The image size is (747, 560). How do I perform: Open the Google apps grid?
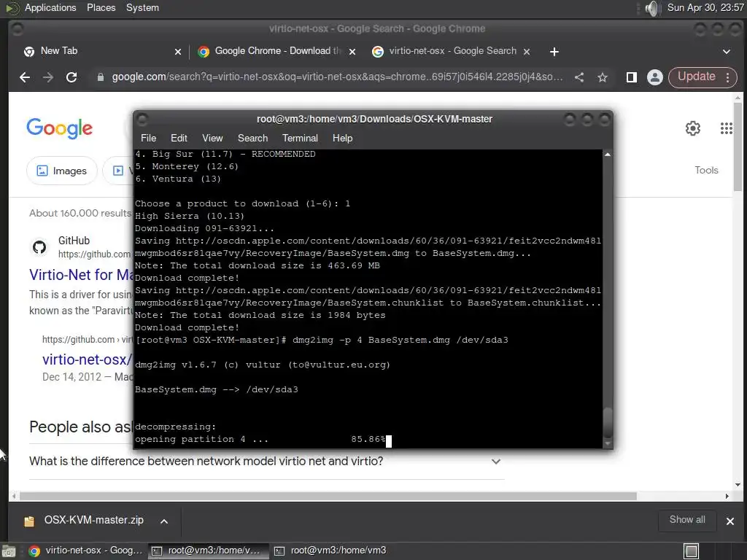tap(727, 128)
